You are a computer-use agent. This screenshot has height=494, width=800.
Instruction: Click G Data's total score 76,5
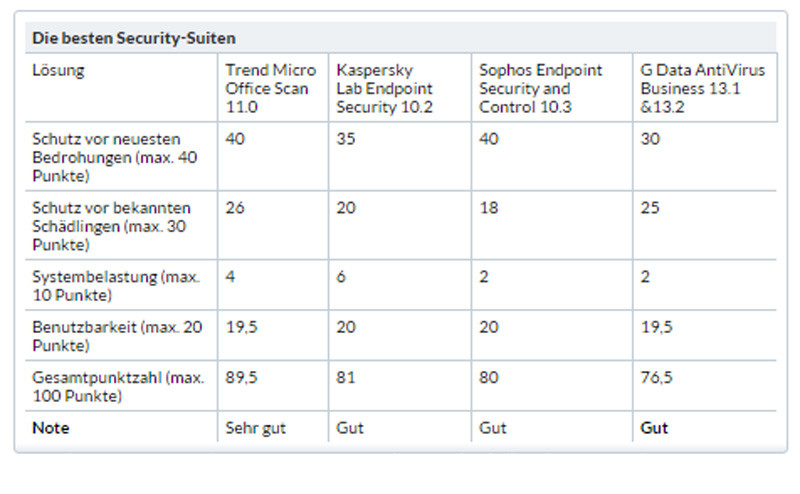[656, 377]
